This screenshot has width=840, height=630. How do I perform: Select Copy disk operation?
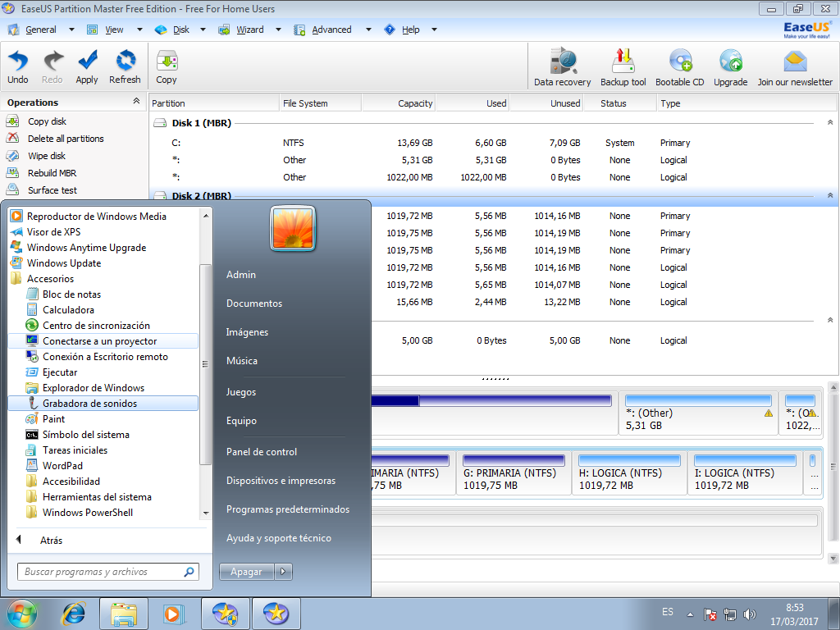pyautogui.click(x=47, y=121)
